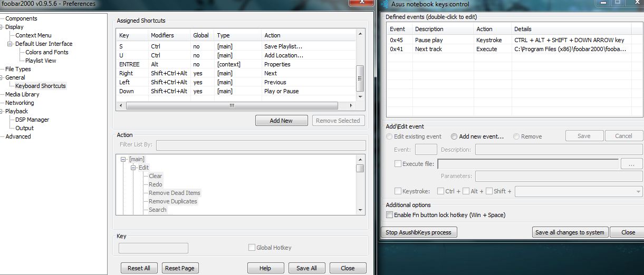Open File Types preferences page

(18, 69)
